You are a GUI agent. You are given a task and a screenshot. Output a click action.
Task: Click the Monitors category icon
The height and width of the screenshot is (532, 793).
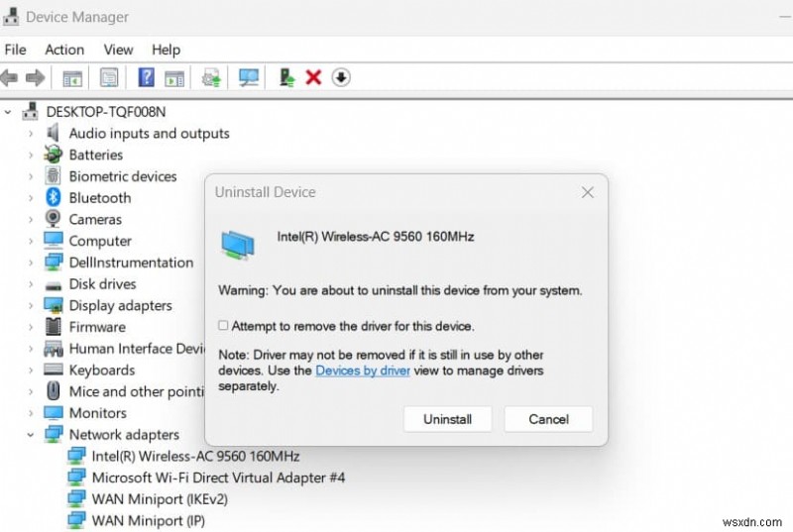(x=54, y=413)
